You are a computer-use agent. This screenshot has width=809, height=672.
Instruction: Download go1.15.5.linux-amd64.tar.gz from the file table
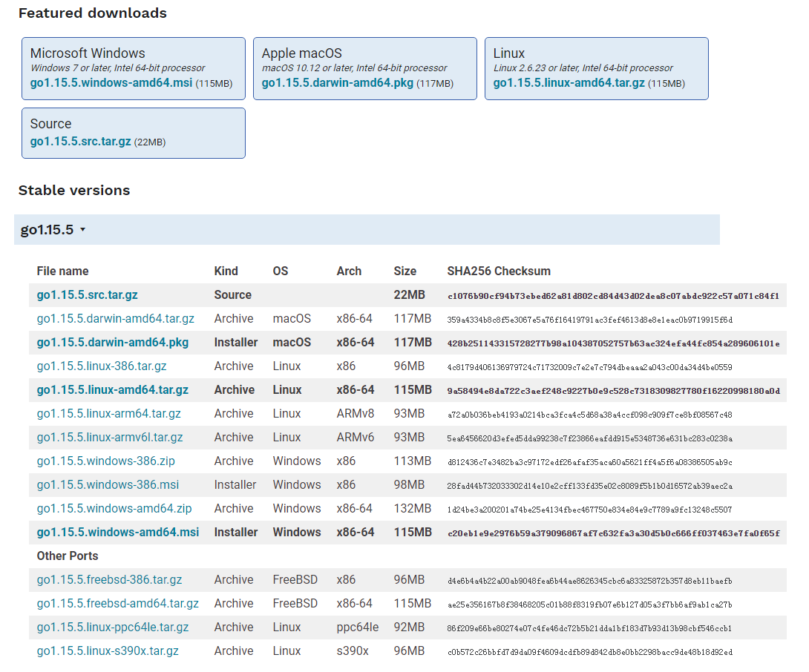[113, 390]
